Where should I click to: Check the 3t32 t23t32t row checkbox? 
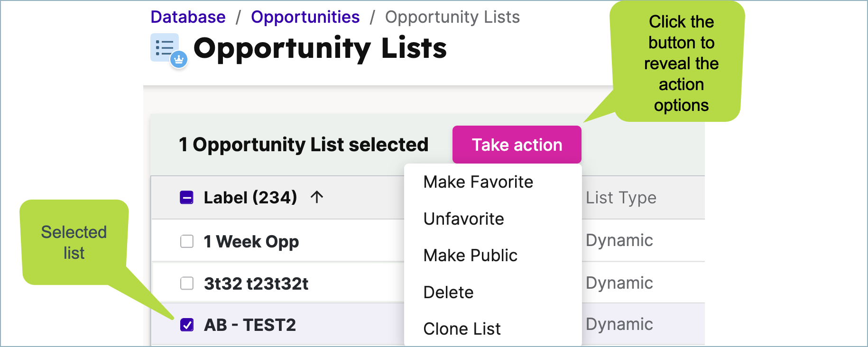tap(187, 283)
